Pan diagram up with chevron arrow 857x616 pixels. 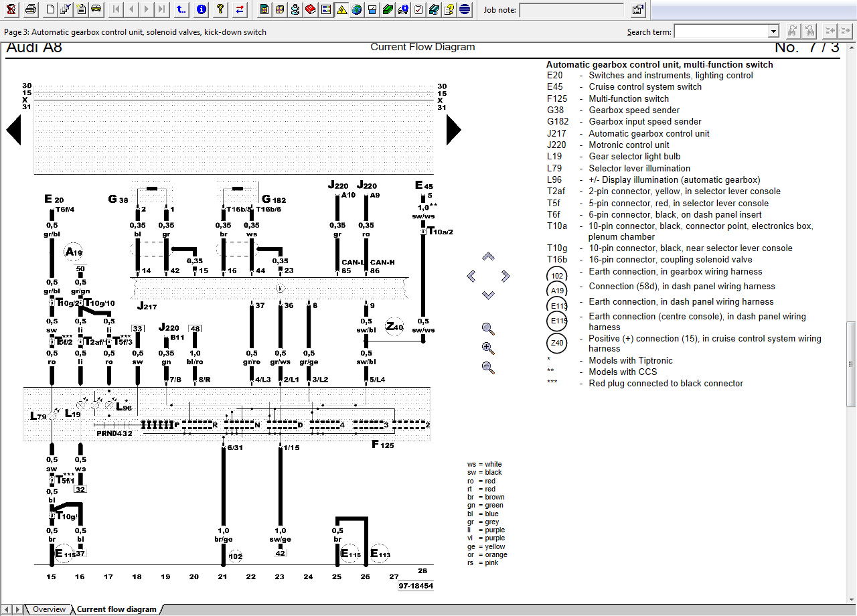[x=488, y=256]
